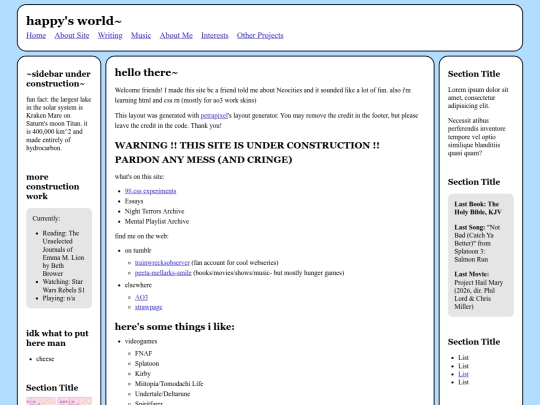The width and height of the screenshot is (540, 405).
Task: Click the cheese list item
Action: click(45, 359)
